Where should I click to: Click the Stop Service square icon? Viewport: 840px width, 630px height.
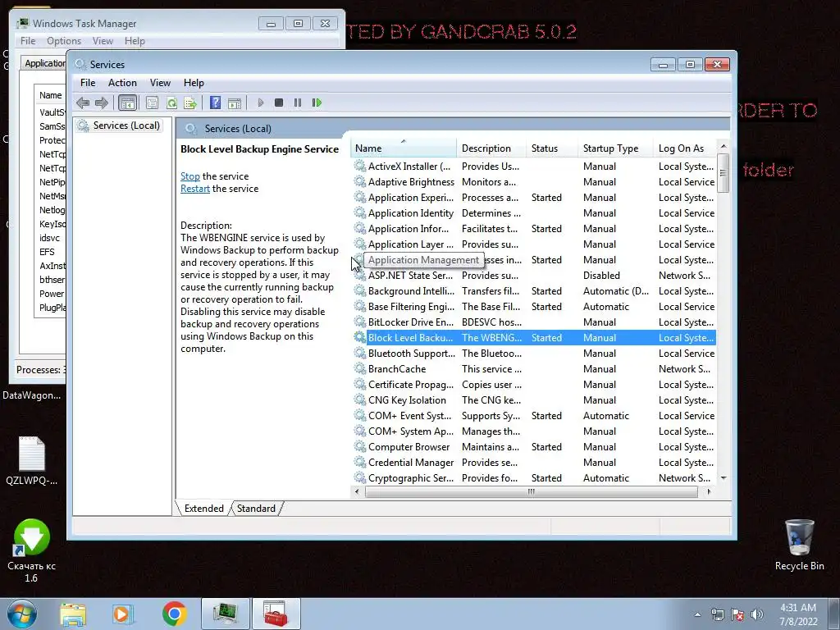click(x=279, y=103)
